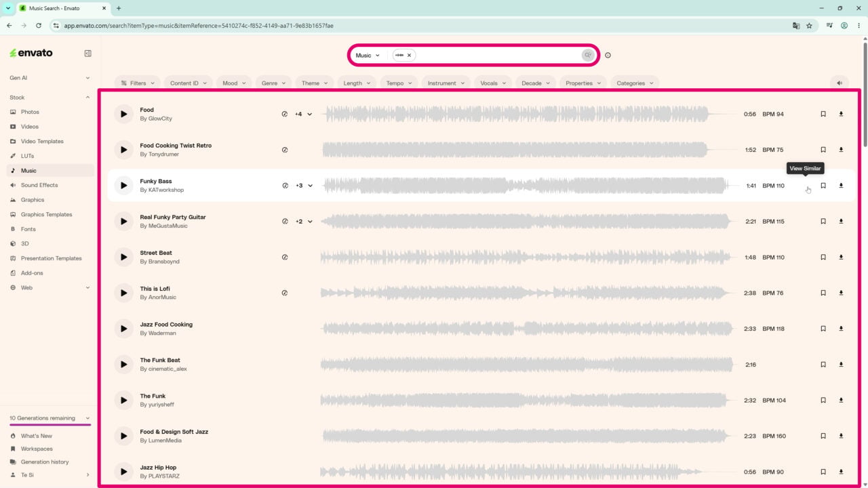The image size is (868, 488).
Task: Open Workspaces in sidebar
Action: point(37,449)
